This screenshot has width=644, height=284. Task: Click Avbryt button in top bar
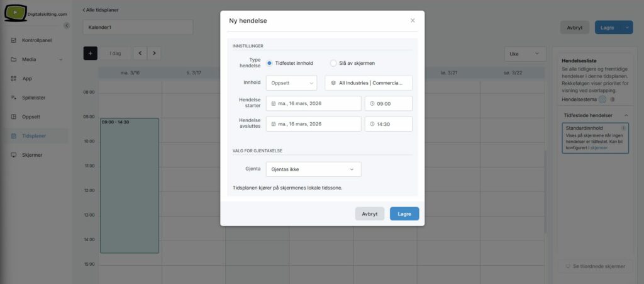575,28
